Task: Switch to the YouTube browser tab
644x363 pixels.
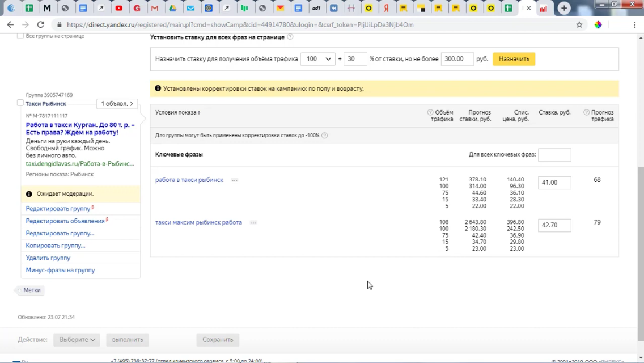Action: point(119,8)
